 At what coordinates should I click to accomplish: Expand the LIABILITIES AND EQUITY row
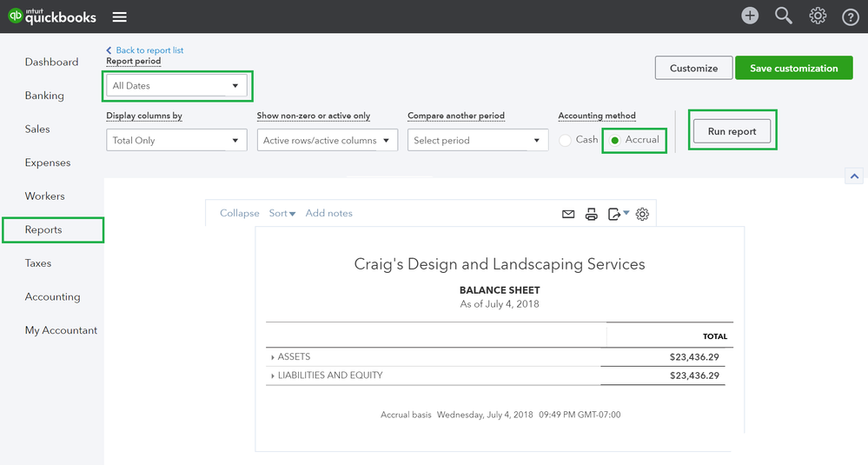click(x=272, y=376)
